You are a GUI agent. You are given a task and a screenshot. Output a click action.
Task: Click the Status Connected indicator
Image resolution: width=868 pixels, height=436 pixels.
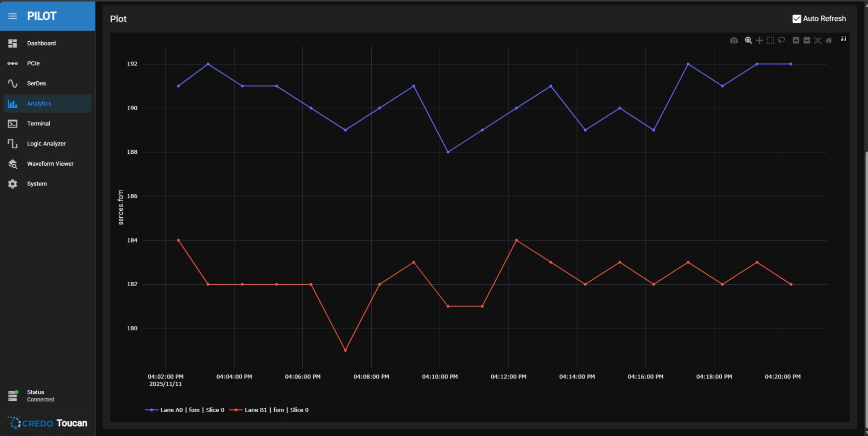pyautogui.click(x=35, y=395)
